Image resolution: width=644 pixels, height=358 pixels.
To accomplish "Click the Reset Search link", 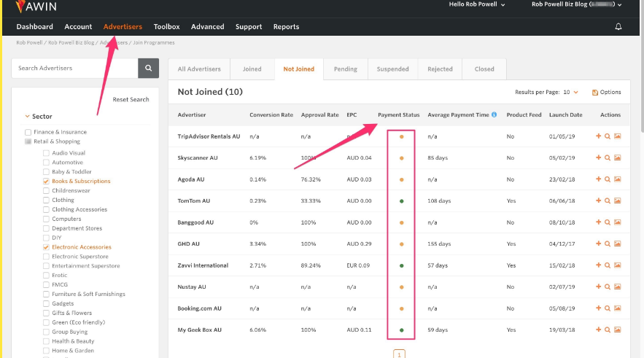I will [131, 99].
